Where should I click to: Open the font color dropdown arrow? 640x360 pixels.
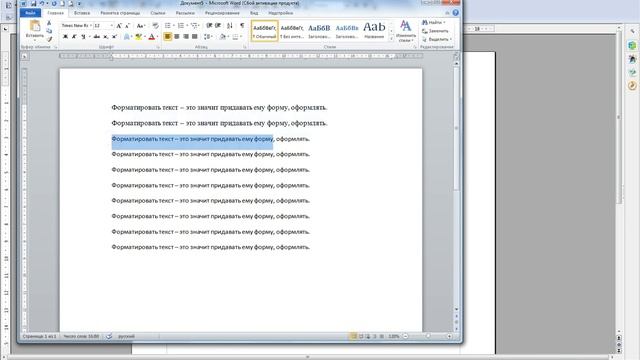158,37
